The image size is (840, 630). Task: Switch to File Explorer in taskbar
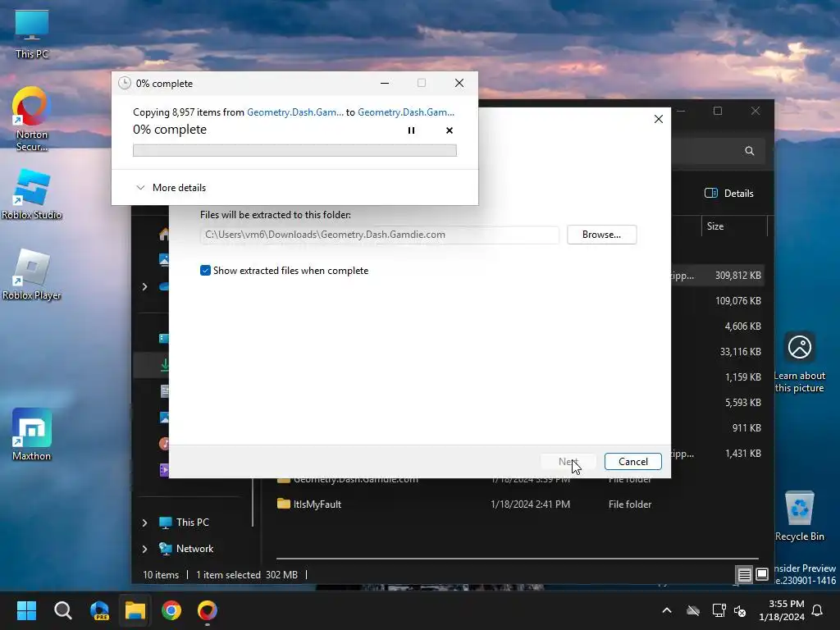click(x=135, y=610)
